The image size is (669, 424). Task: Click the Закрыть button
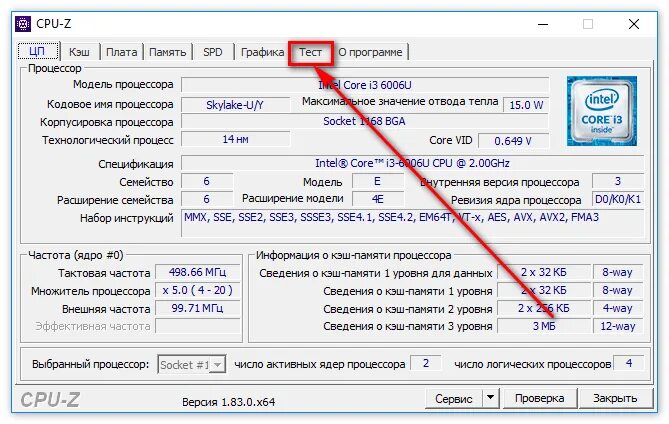pyautogui.click(x=615, y=398)
